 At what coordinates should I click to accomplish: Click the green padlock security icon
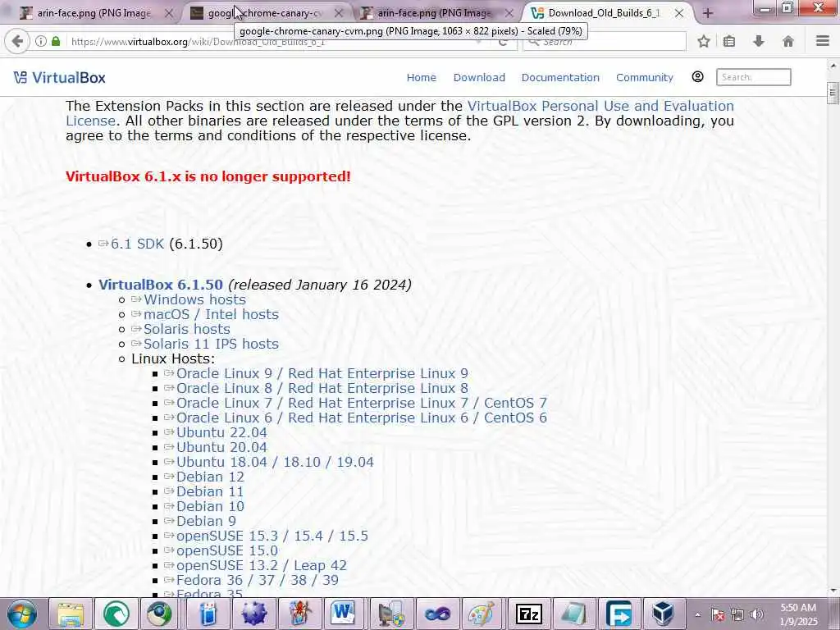click(x=56, y=41)
